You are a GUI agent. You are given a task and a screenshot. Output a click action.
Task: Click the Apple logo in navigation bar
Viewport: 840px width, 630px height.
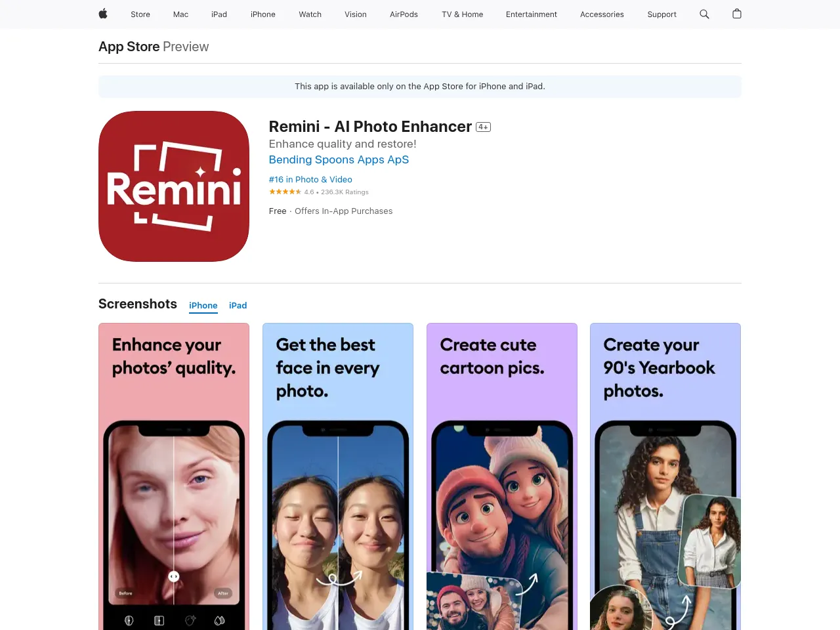103,14
